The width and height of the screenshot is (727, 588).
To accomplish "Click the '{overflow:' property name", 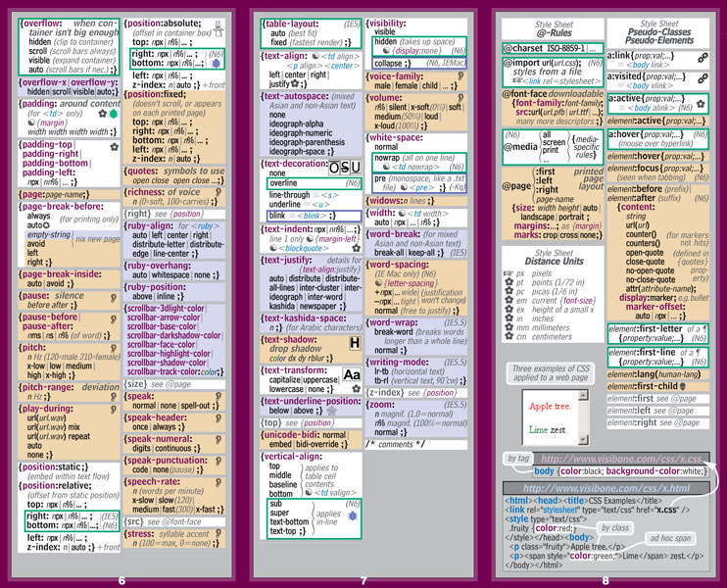I will (40, 24).
